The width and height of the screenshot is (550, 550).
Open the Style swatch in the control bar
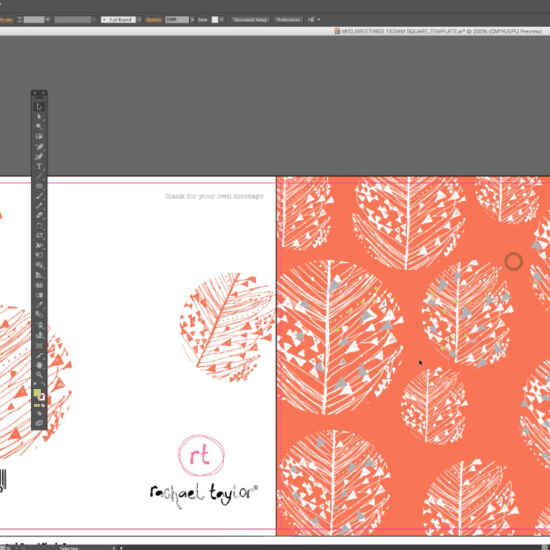[x=215, y=20]
